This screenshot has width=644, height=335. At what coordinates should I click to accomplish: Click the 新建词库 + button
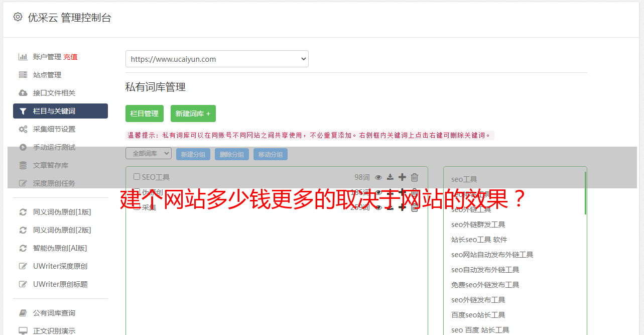tap(193, 114)
